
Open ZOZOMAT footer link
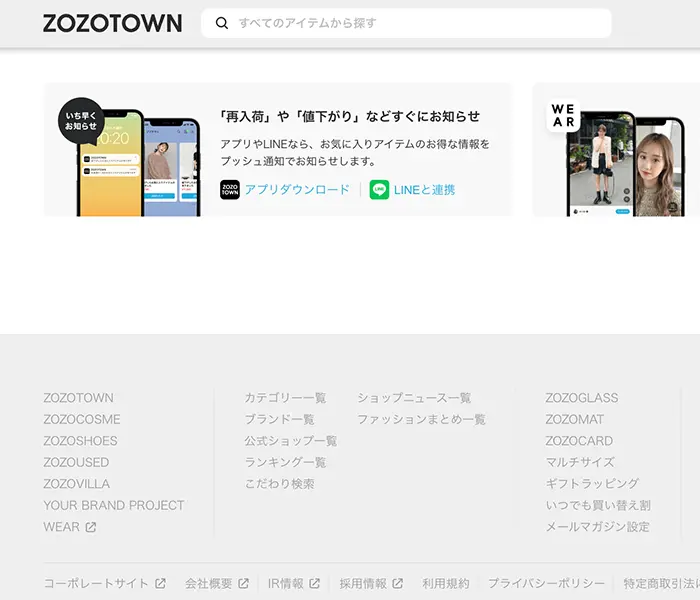click(x=575, y=419)
